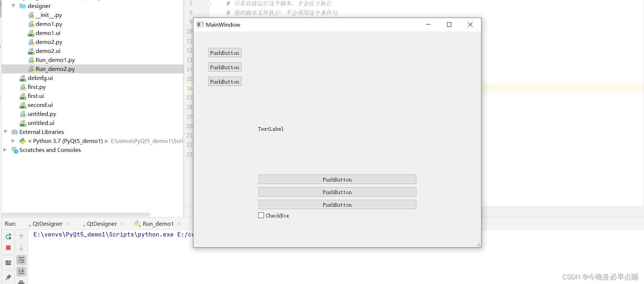Viewport: 644px width, 284px height.
Task: Click fold marker at editor line 7
Action: point(209,4)
